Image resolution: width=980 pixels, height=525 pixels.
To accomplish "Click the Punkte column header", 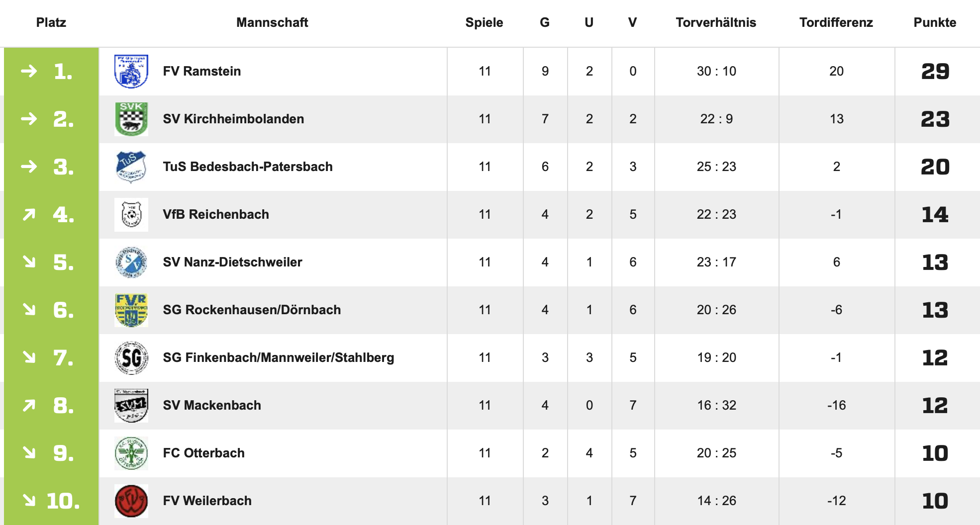I will tap(935, 22).
